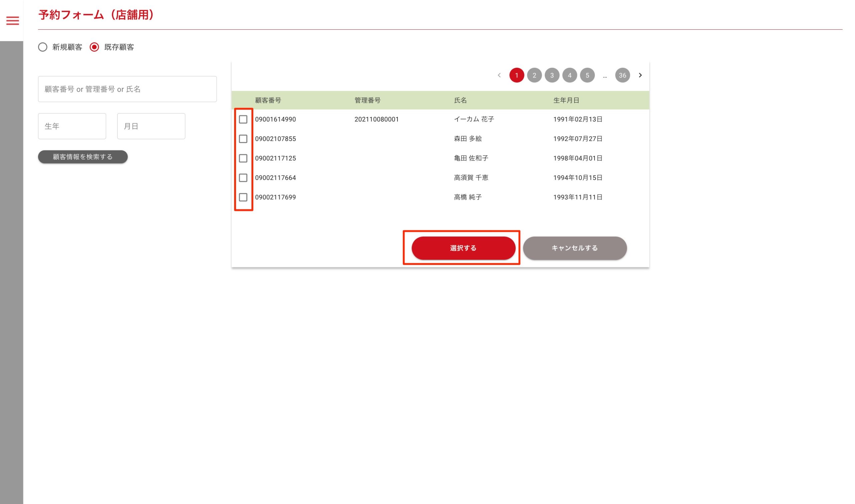Jump to page 3
Screen dimensions: 855x504
[x=551, y=75]
